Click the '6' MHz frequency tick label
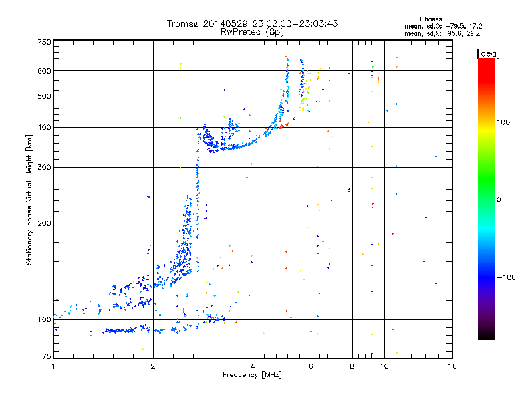 (x=311, y=366)
